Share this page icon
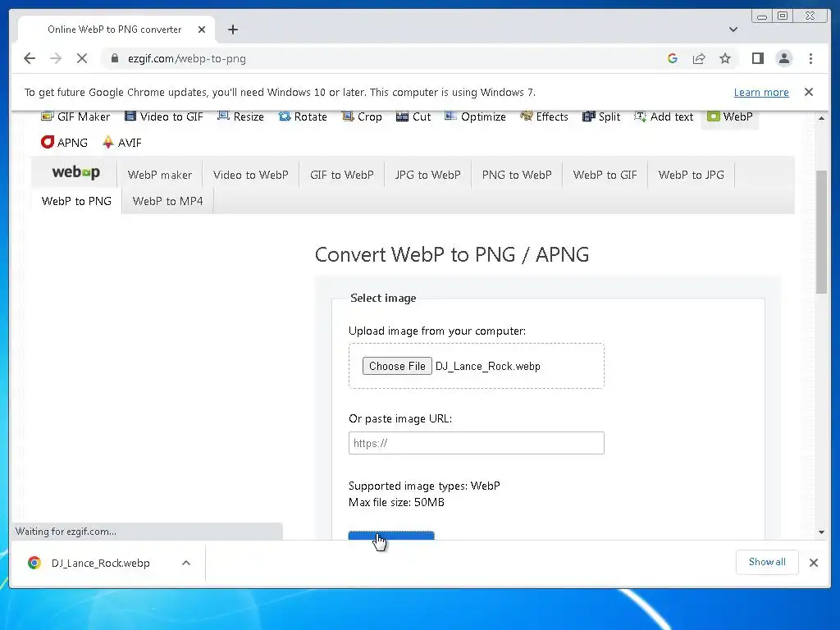This screenshot has height=630, width=840. click(699, 58)
